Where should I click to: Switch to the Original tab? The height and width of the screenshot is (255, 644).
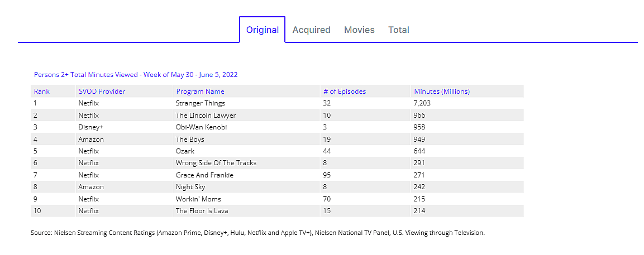click(x=262, y=30)
